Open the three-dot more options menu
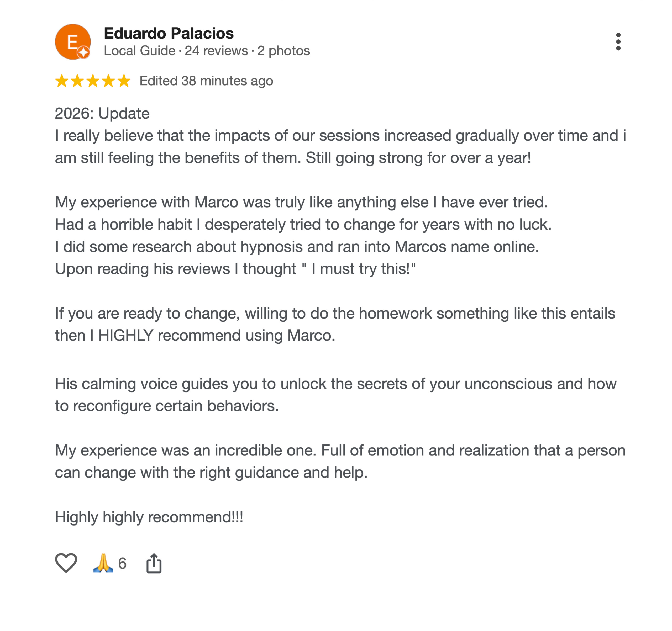 (618, 41)
